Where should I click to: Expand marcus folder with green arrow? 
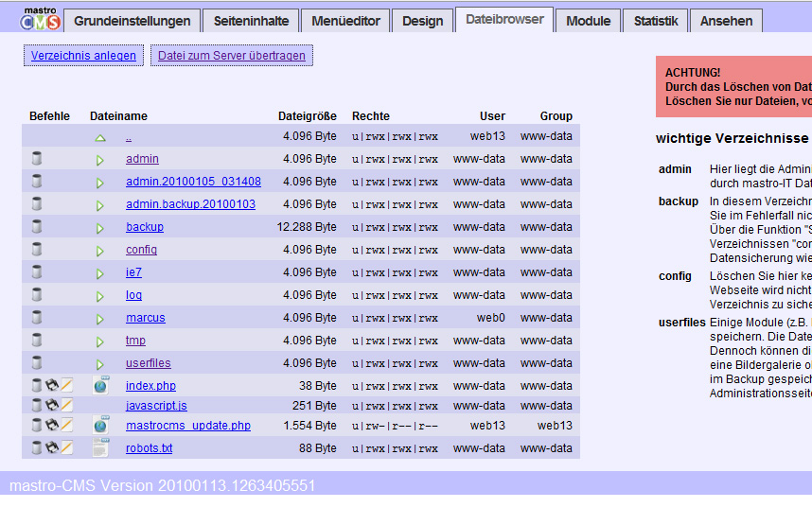coord(100,319)
